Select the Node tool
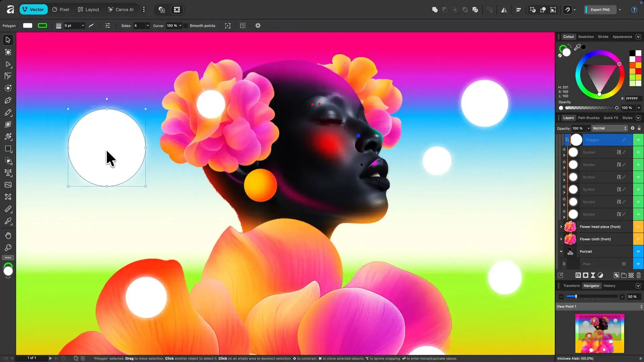 coord(8,64)
